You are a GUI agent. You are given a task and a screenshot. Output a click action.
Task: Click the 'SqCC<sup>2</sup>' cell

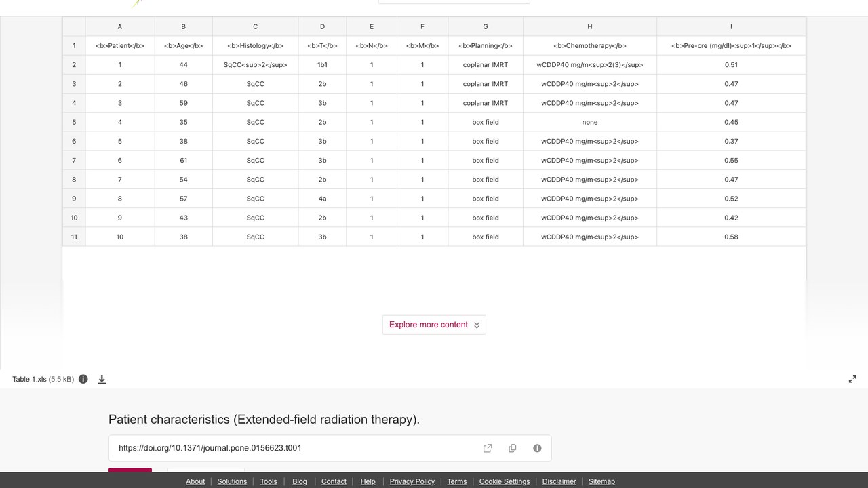tap(255, 65)
